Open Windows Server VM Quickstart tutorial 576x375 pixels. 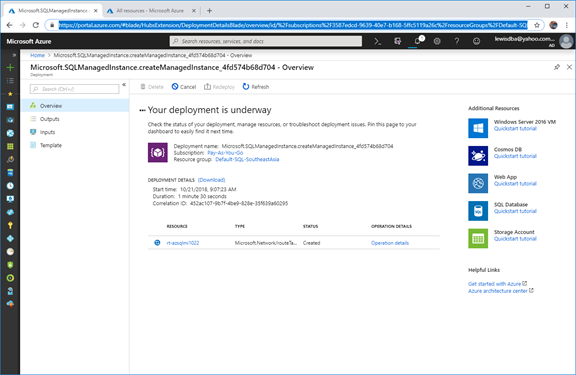[x=515, y=129]
